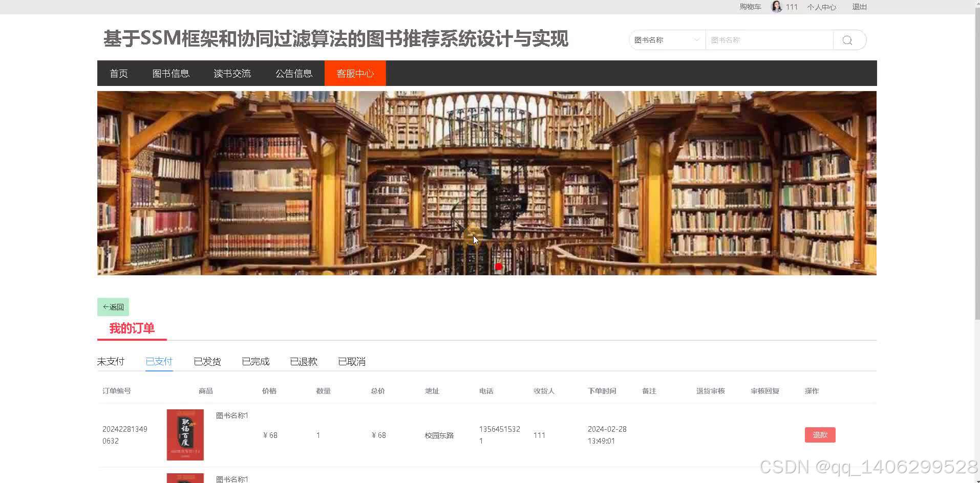Click 退出 to log out

859,7
